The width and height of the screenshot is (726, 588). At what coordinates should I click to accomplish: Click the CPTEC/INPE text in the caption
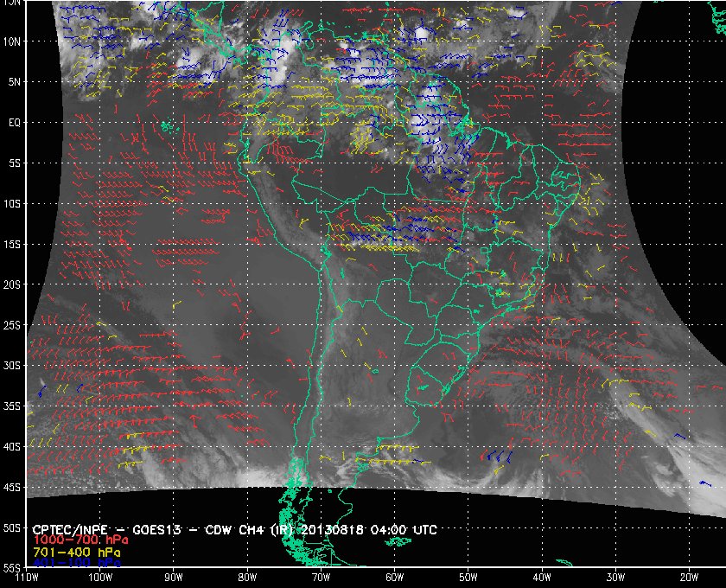click(70, 529)
